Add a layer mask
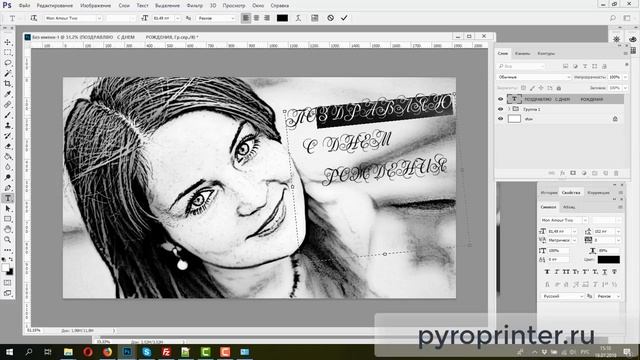The image size is (640, 360). point(573,173)
